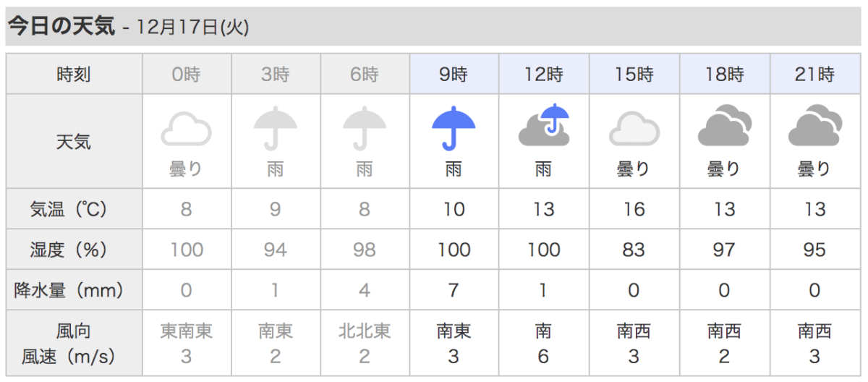Click the gray umbrella icon at 6時
868x382 pixels.
click(364, 127)
